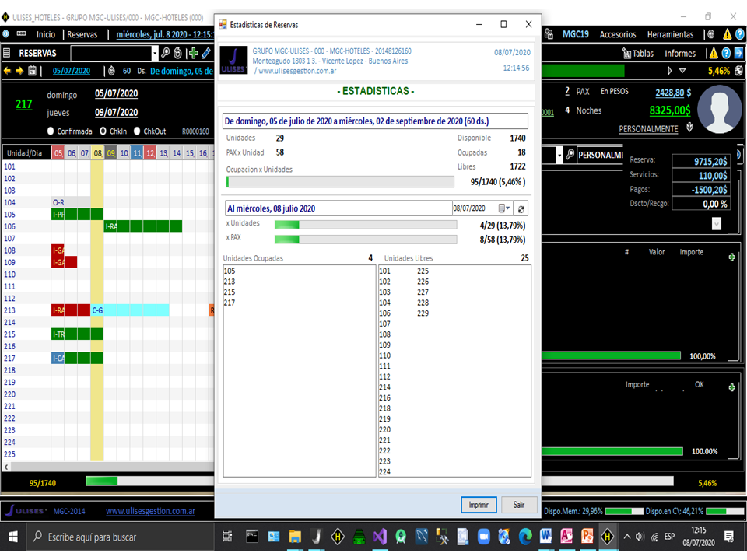Viewport: 747px width, 560px height.
Task: Open the dropdown arrow next to 5,46%
Action: click(x=682, y=71)
